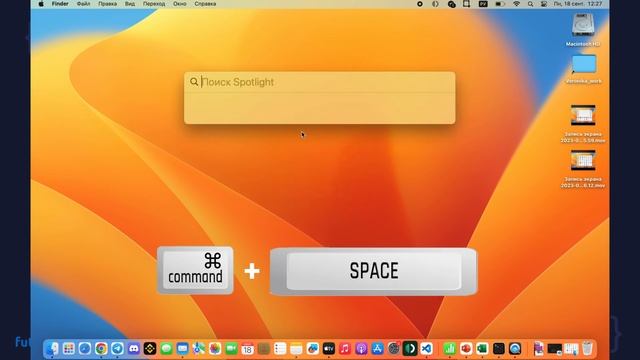This screenshot has width=640, height=360.
Task: Select the Macintosh HD desktop icon
Action: pyautogui.click(x=583, y=30)
